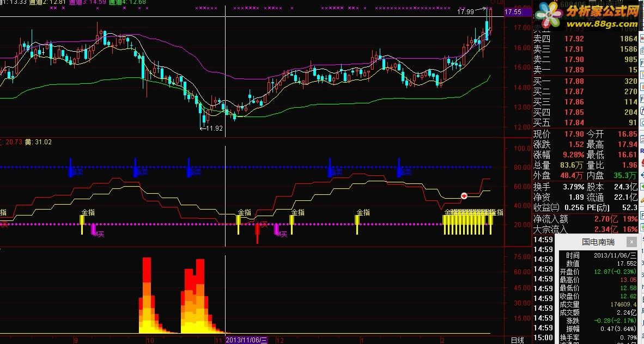Click the 买一 17.88 order row

[585, 81]
